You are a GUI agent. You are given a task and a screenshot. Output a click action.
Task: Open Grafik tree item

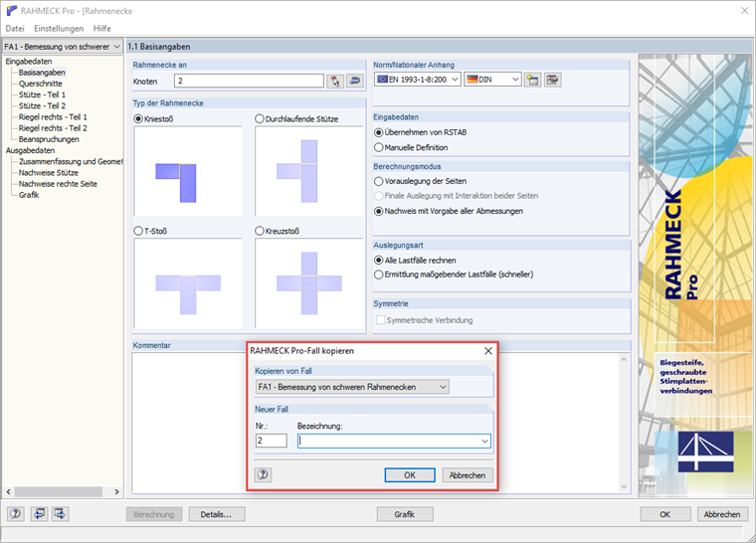coord(29,195)
